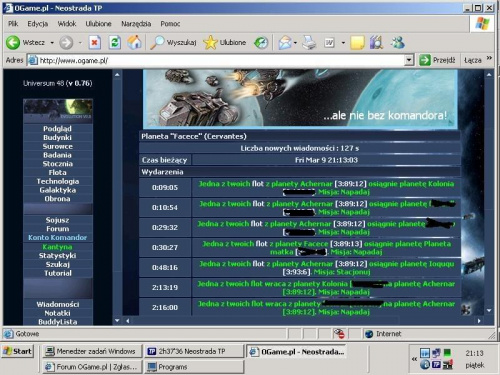Open Tutorial in the game sidebar
Screen dimensions: 500x375
58,273
